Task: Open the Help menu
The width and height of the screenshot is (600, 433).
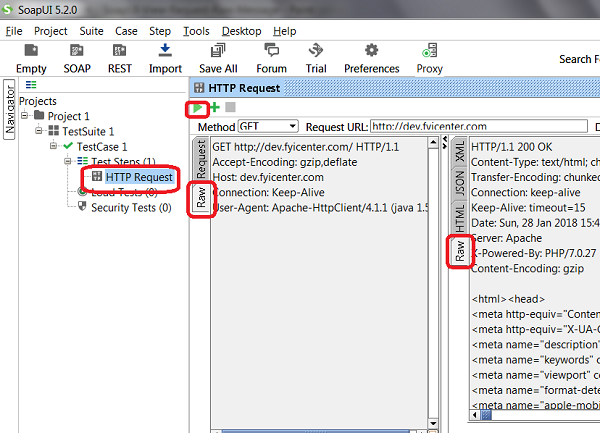Action: pyautogui.click(x=285, y=31)
